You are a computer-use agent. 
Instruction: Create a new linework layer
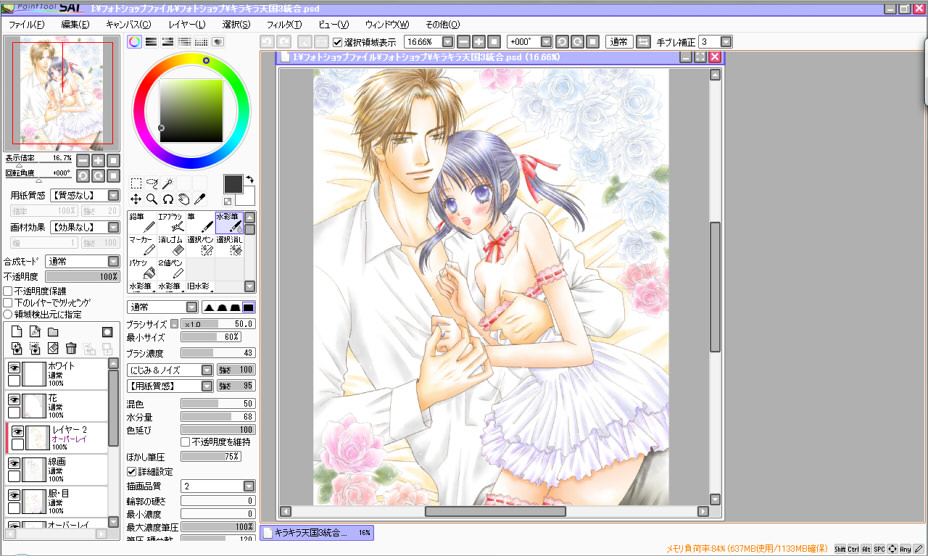(x=35, y=332)
